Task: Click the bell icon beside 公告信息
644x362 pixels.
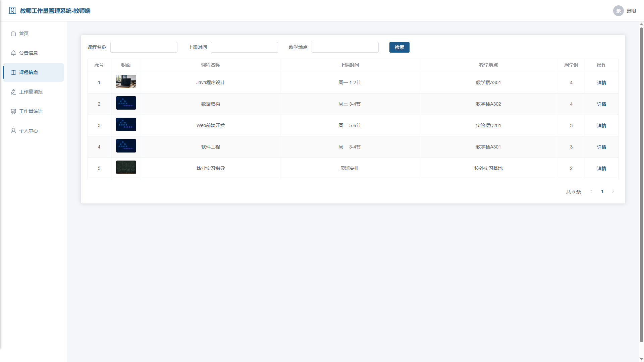Action: (x=13, y=53)
